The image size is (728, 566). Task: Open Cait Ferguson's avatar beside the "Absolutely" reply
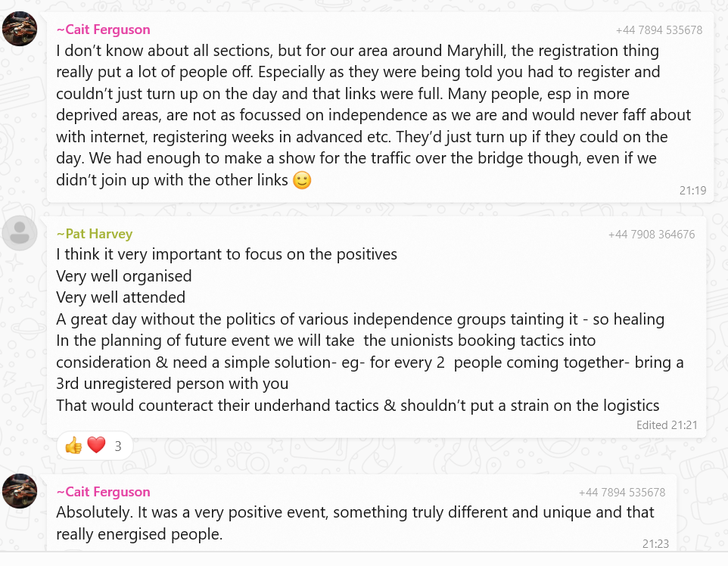pyautogui.click(x=20, y=491)
